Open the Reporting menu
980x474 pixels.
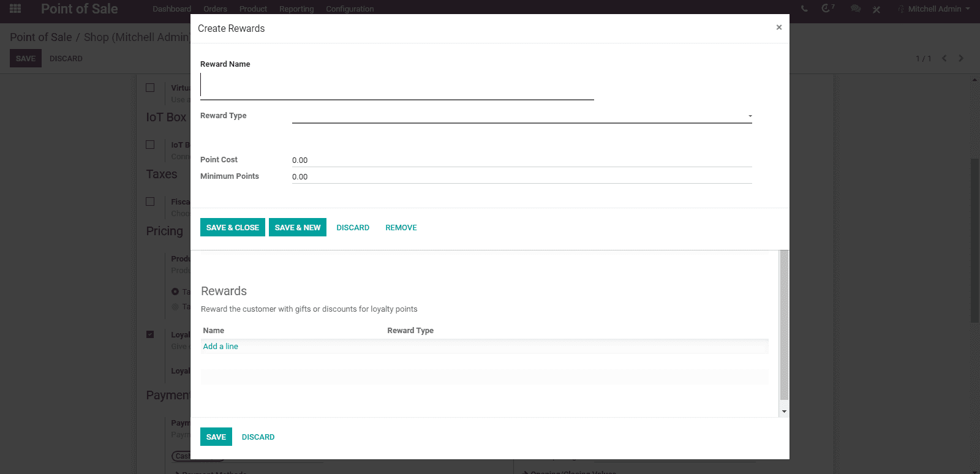click(296, 9)
